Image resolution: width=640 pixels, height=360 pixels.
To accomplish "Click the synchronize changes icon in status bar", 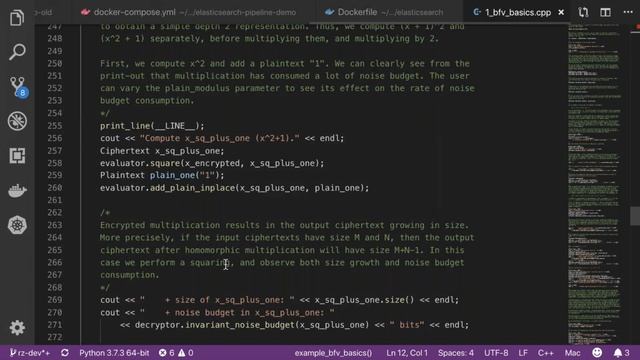I will pyautogui.click(x=64, y=353).
